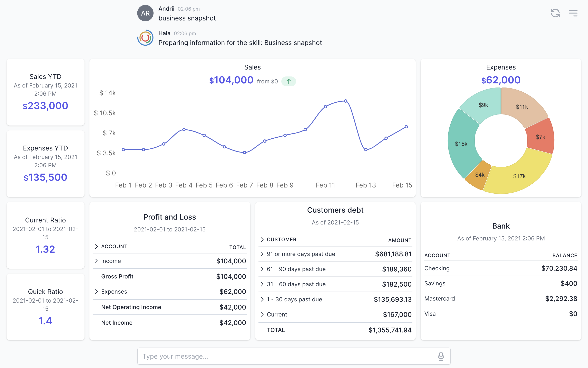Click the $62,000 expenses total heading
The image size is (588, 368).
pyautogui.click(x=501, y=80)
